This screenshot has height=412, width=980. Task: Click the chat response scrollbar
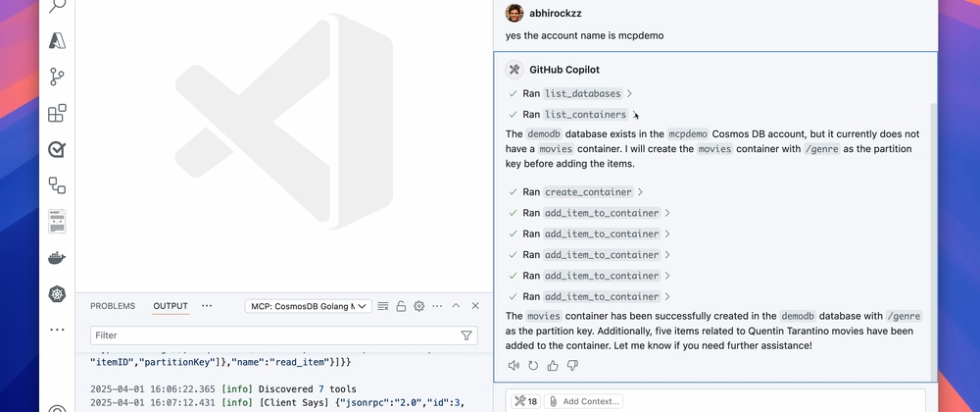934,240
